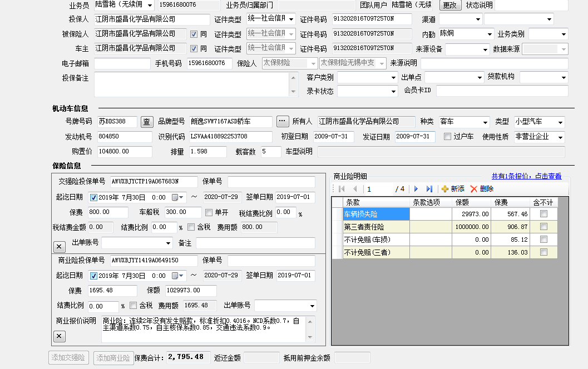588x369 pixels.
Task: Uncheck 交强险 起讫日期 date checkbox
Action: 94,197
